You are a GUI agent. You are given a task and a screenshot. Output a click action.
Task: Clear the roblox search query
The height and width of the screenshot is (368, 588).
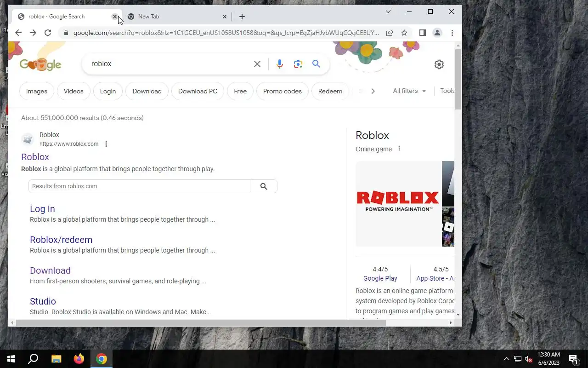point(257,64)
